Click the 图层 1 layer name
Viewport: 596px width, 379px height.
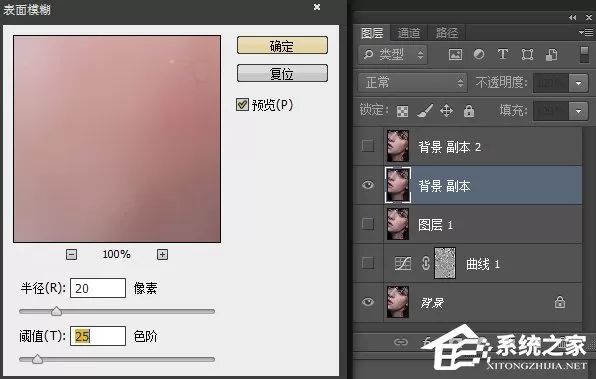coord(435,225)
